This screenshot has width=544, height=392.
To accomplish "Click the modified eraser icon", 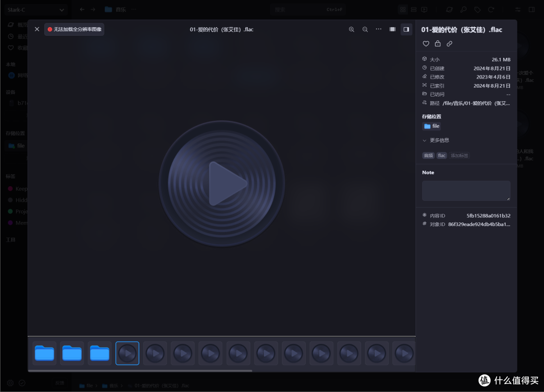I will pyautogui.click(x=424, y=76).
